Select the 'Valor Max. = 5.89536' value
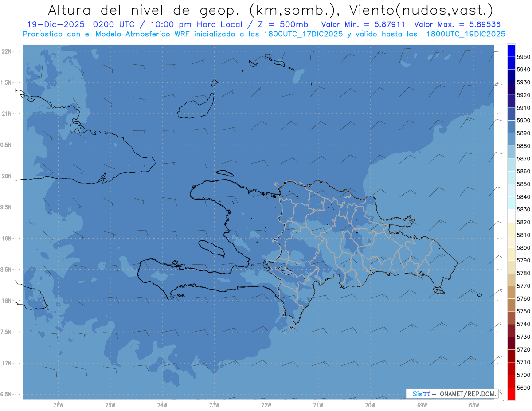 (458, 25)
